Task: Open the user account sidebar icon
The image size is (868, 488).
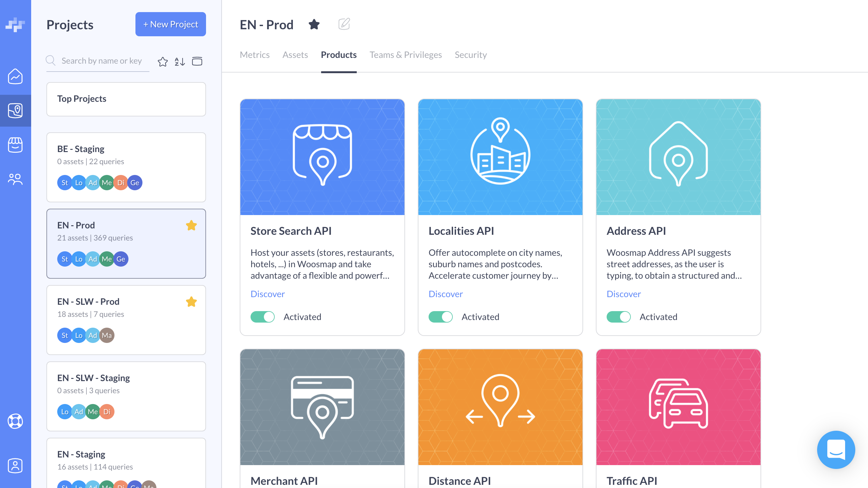Action: (x=15, y=465)
